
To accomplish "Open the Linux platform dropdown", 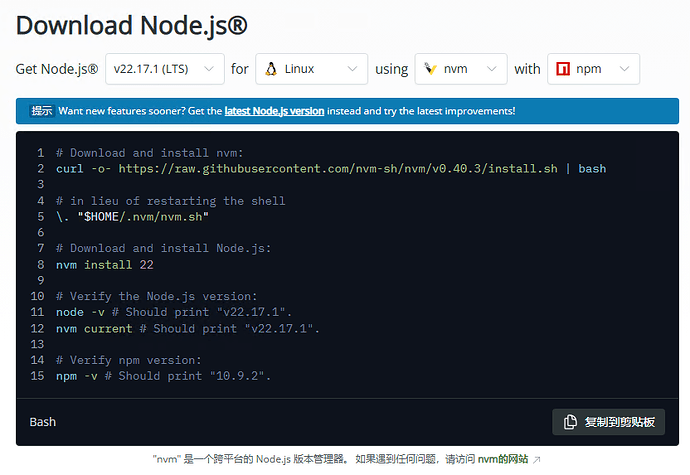I will 312,69.
